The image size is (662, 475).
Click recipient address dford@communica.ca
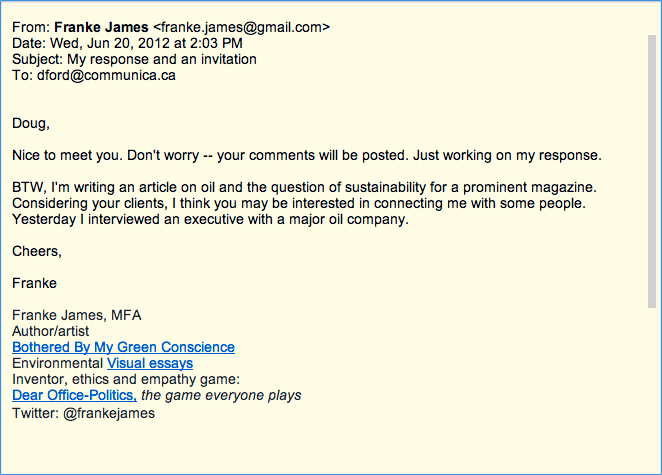coord(106,76)
